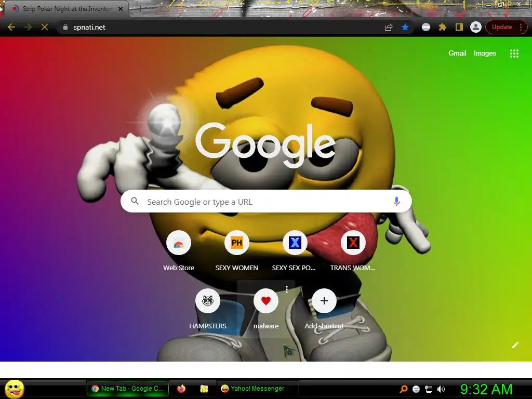Open the striped flag extension icon
Image resolution: width=532 pixels, height=399 pixels.
point(426,27)
